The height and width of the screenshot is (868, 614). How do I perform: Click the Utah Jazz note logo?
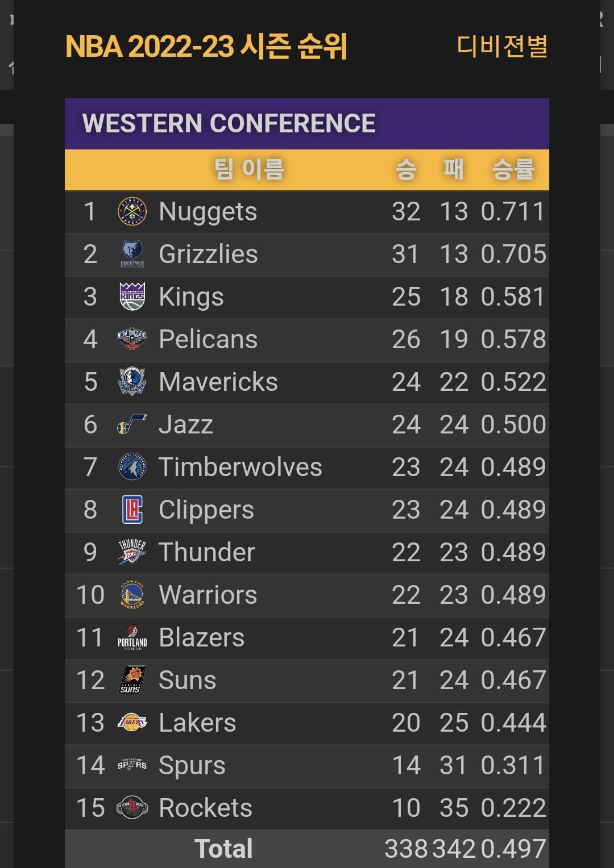pyautogui.click(x=132, y=424)
